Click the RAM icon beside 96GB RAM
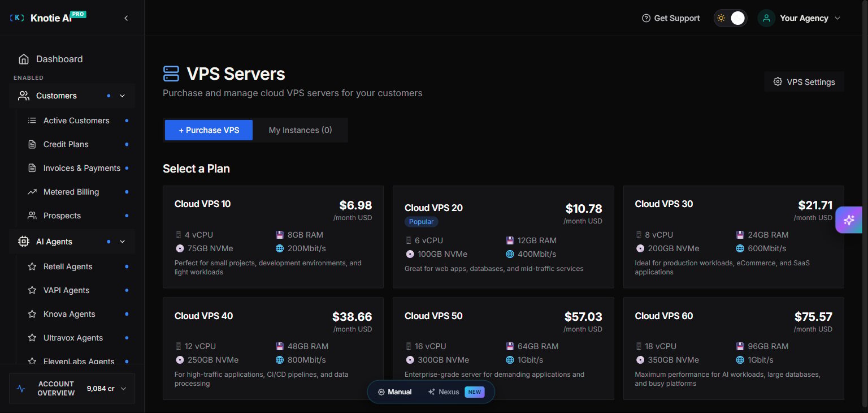 pos(740,346)
